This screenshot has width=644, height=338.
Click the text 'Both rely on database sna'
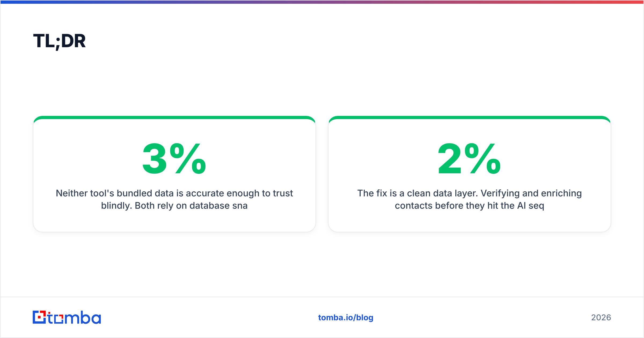191,205
